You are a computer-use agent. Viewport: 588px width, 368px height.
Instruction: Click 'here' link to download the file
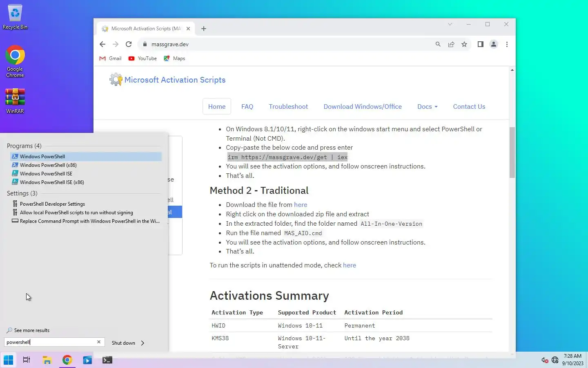point(301,204)
